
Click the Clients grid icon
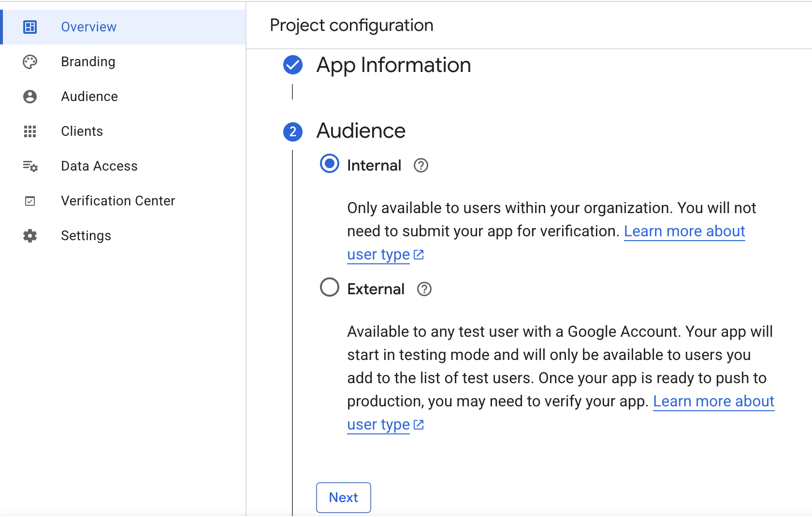click(30, 131)
